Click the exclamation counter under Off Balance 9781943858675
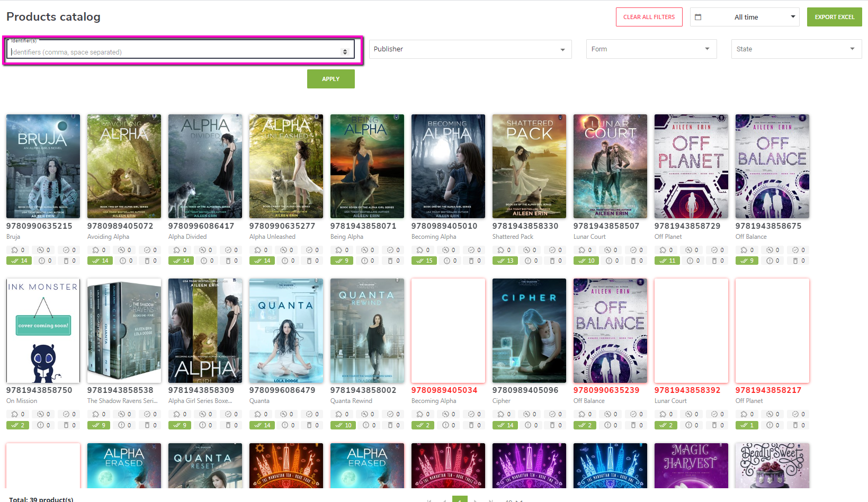 (774, 261)
